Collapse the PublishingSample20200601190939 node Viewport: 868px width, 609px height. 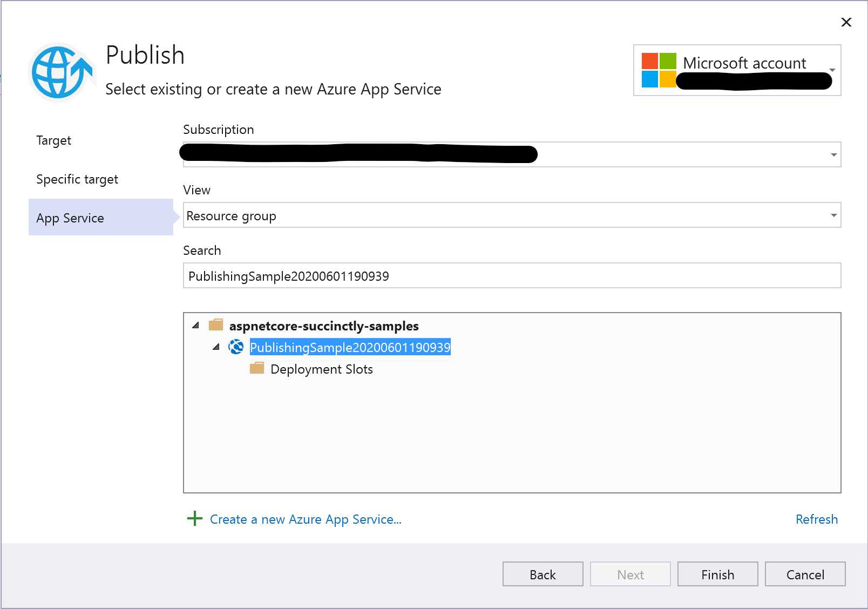(216, 347)
